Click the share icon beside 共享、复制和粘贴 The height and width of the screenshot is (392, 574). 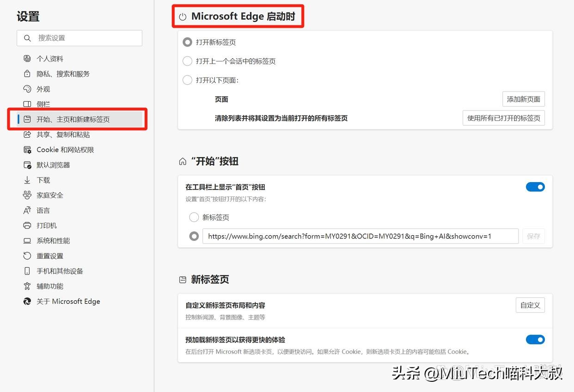pos(27,135)
